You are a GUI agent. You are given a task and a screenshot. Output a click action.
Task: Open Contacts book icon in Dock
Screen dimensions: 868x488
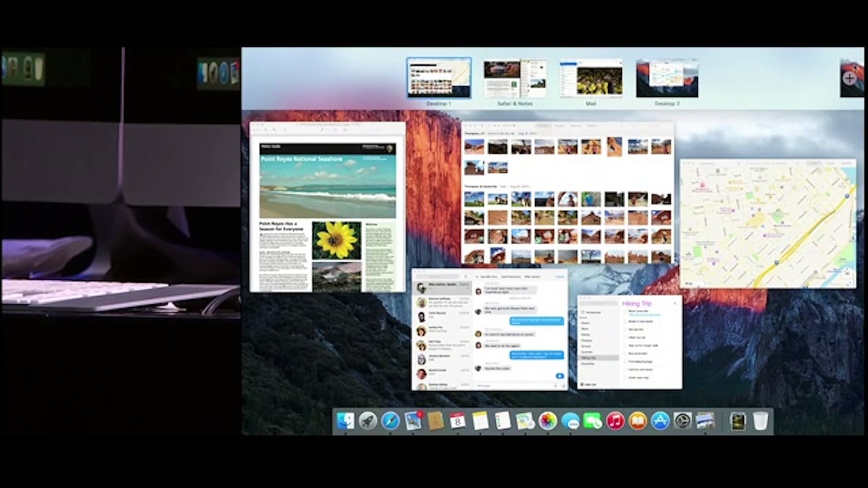[x=435, y=421]
